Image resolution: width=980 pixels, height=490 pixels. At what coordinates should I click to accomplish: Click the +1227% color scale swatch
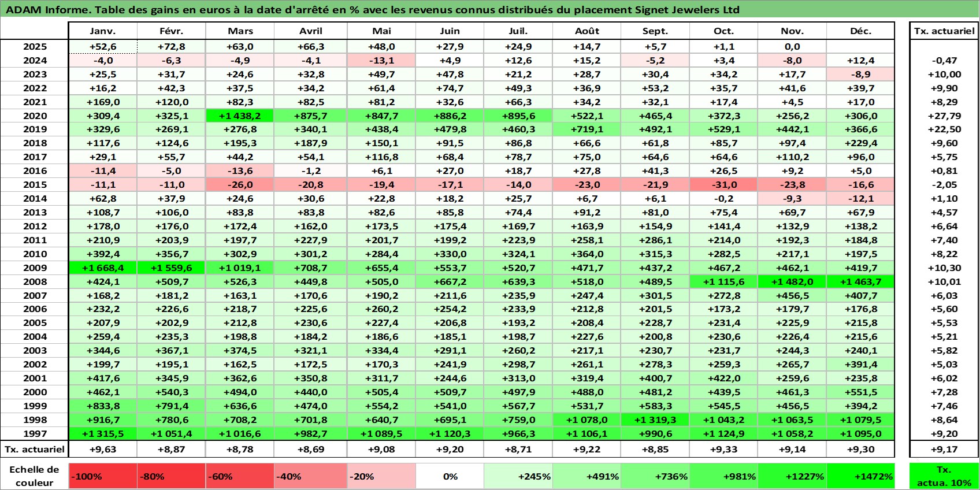[x=792, y=476]
